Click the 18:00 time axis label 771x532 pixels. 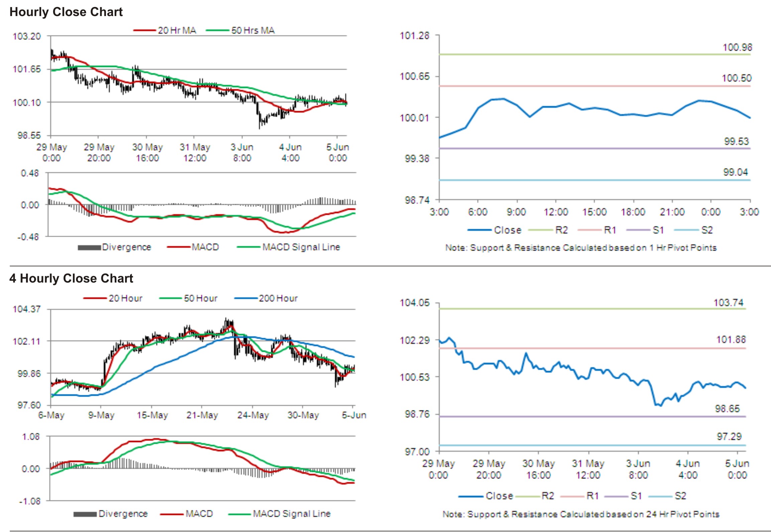[633, 212]
